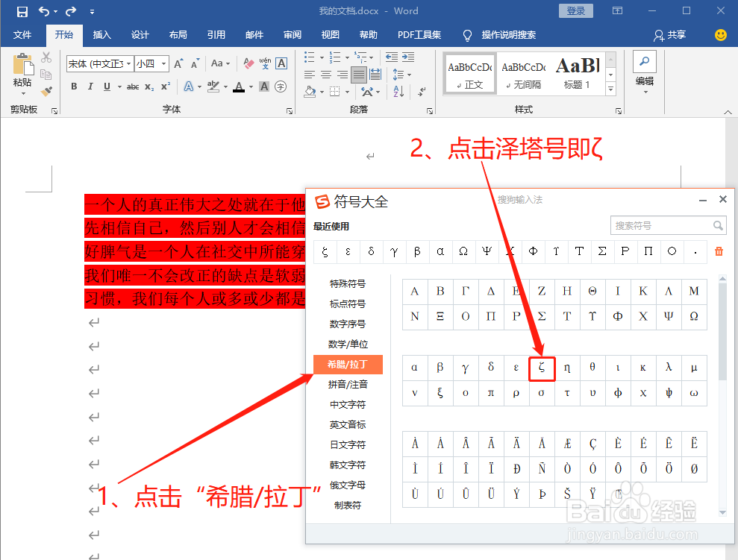Send feedback with the smiley face icon
The width and height of the screenshot is (738, 560).
(x=721, y=35)
